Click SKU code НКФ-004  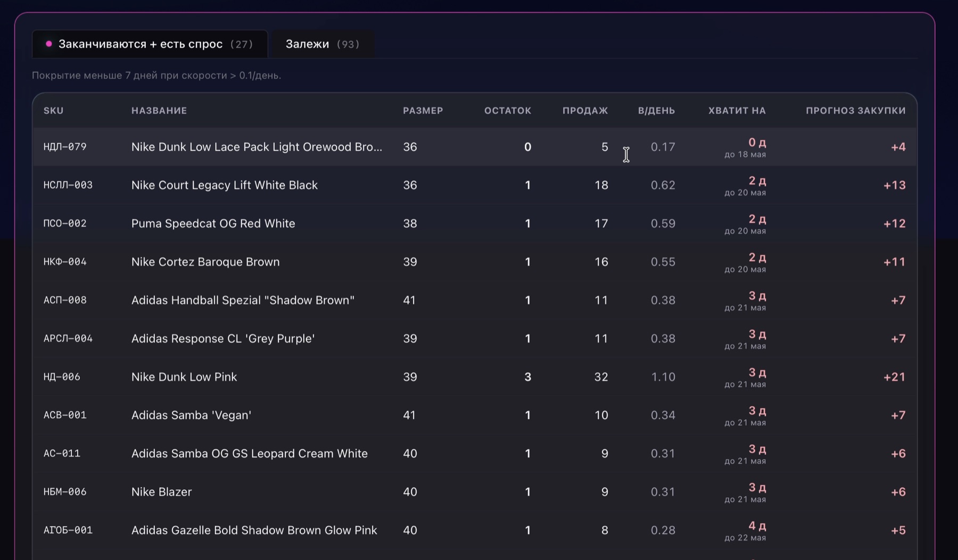65,262
